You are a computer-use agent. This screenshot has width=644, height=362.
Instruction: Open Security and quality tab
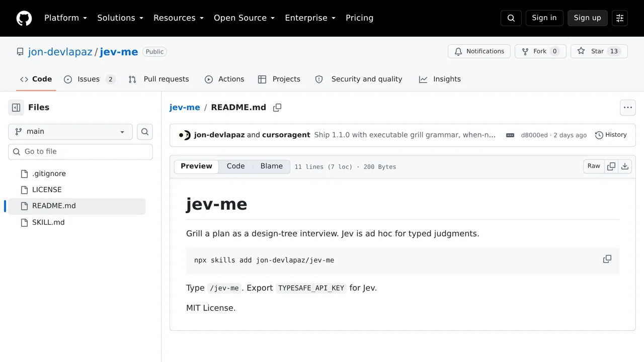click(359, 79)
